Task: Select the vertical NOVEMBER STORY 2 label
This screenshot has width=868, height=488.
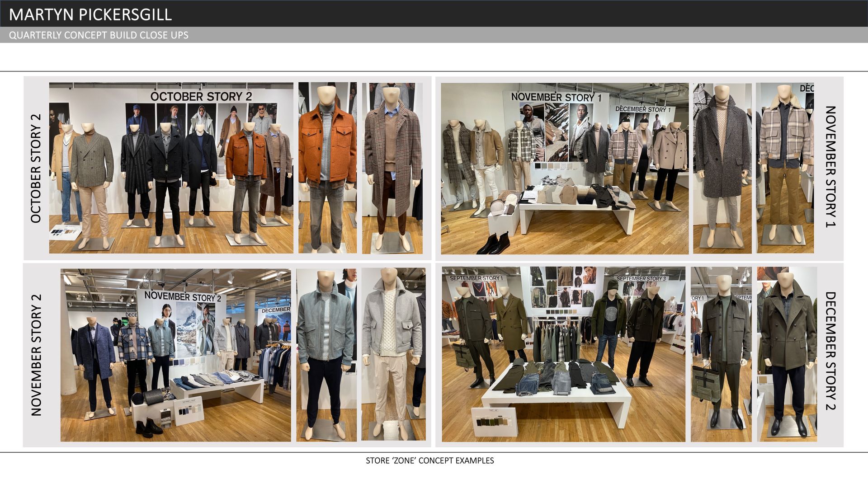Action: coord(36,355)
